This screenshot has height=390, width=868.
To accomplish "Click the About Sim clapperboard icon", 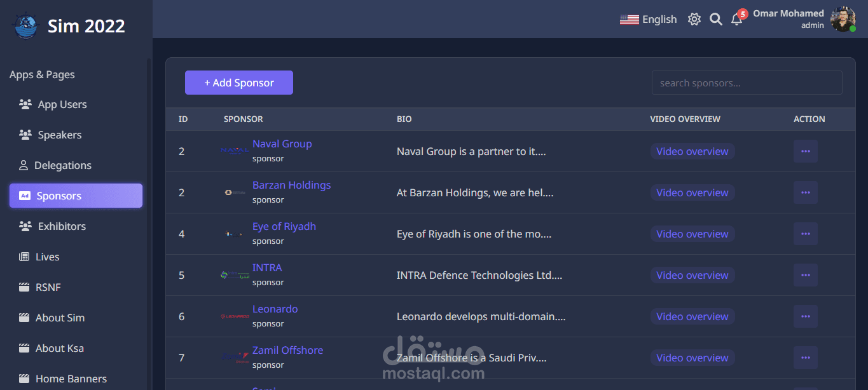I will [x=24, y=318].
